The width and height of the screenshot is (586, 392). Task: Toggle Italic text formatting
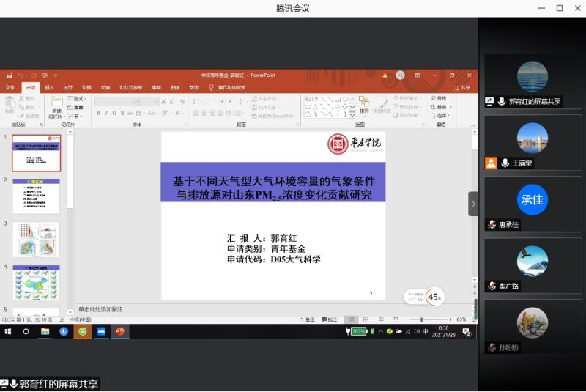coord(106,113)
